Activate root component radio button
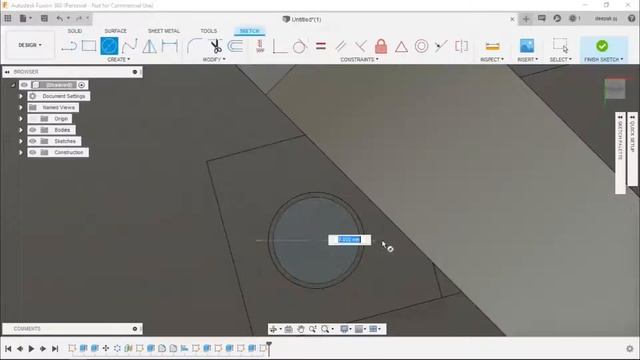The image size is (640, 360). point(82,85)
